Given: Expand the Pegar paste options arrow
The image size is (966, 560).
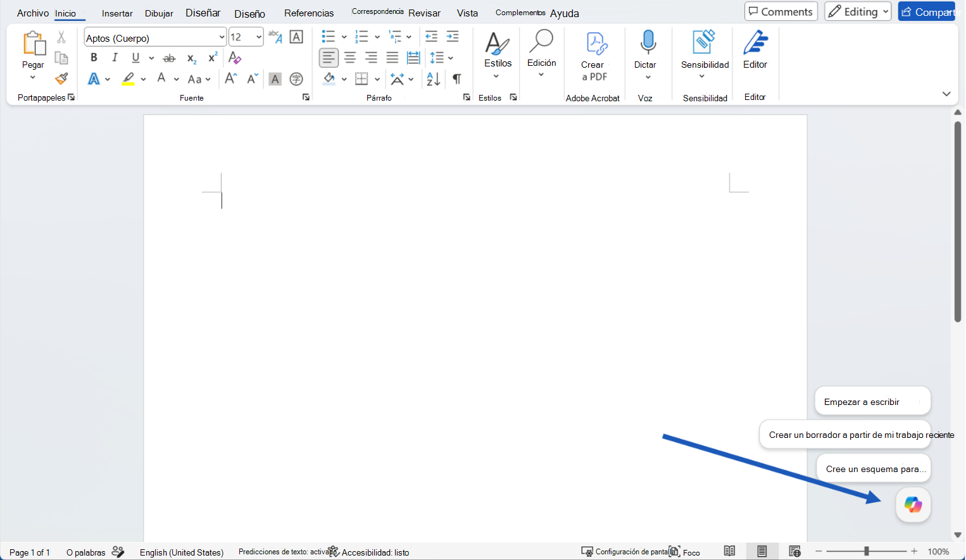Looking at the screenshot, I should [32, 78].
